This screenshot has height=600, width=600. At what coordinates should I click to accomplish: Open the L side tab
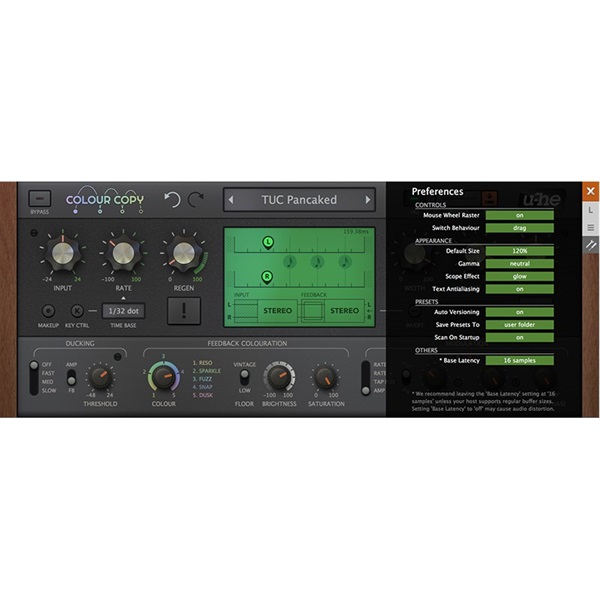click(x=591, y=210)
